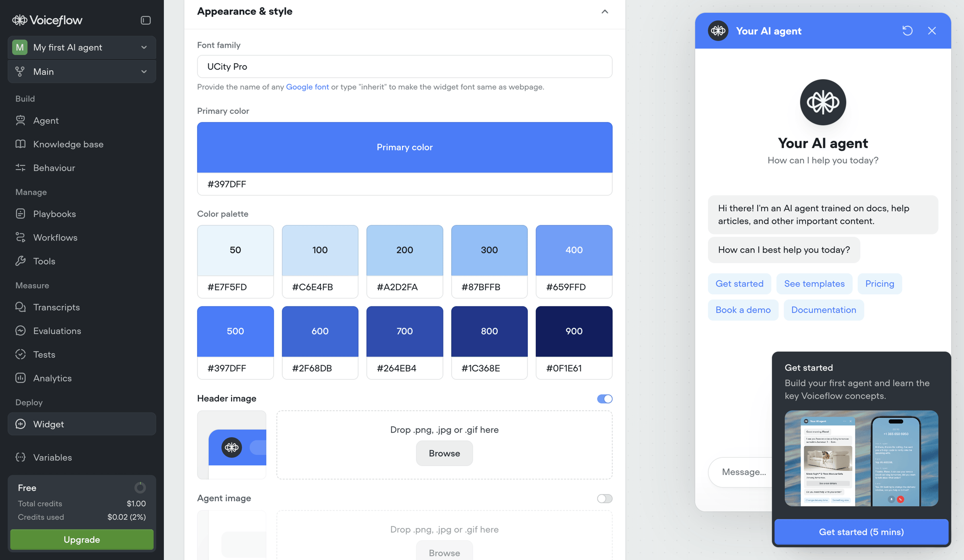
Task: Click the Evaluations icon
Action: pyautogui.click(x=20, y=331)
